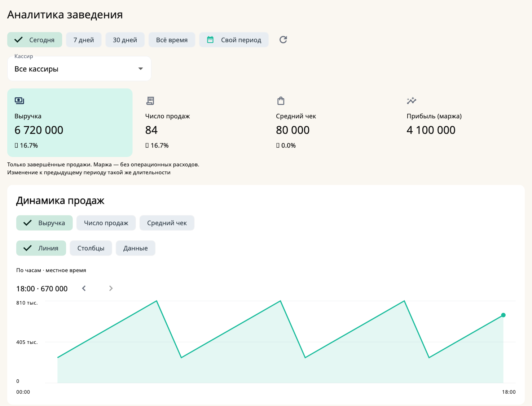Click the refresh analytics icon
Image resolution: width=532 pixels, height=406 pixels.
coord(283,40)
